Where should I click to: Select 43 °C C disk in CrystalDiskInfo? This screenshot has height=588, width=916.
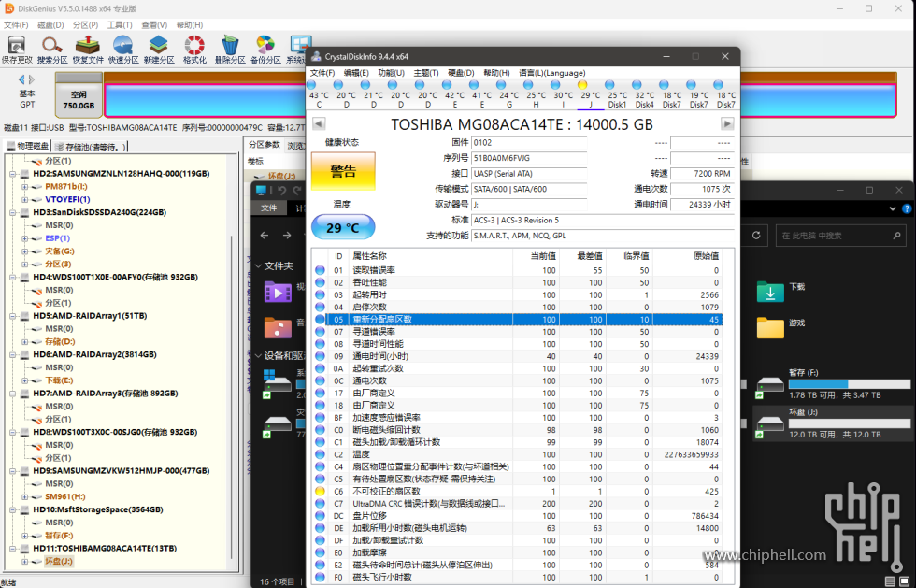(x=319, y=94)
